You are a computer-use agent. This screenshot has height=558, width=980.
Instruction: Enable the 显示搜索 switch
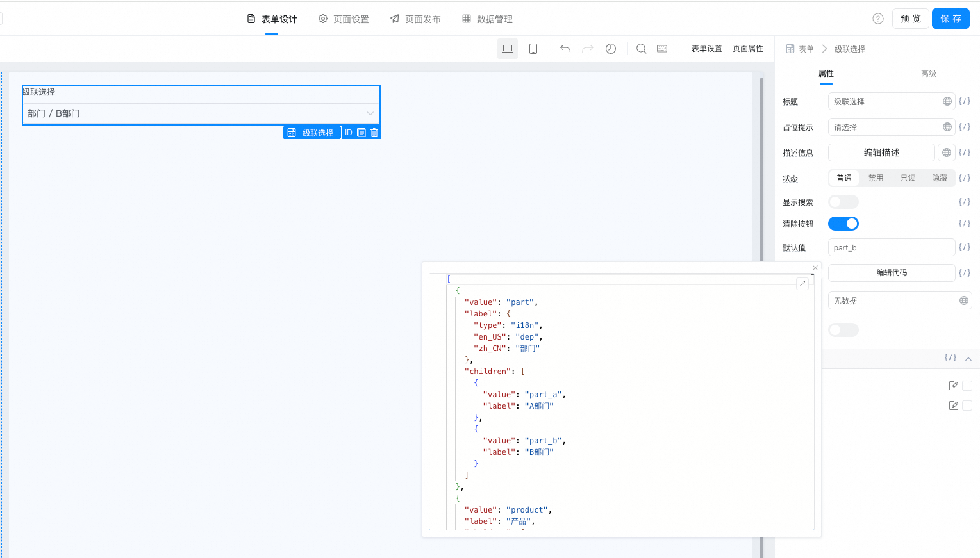(843, 202)
